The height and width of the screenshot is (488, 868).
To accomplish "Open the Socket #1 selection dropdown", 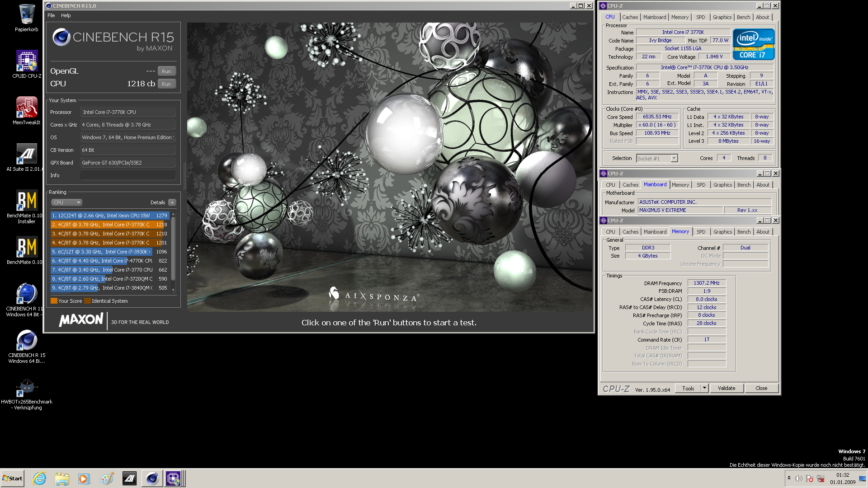I will [657, 158].
